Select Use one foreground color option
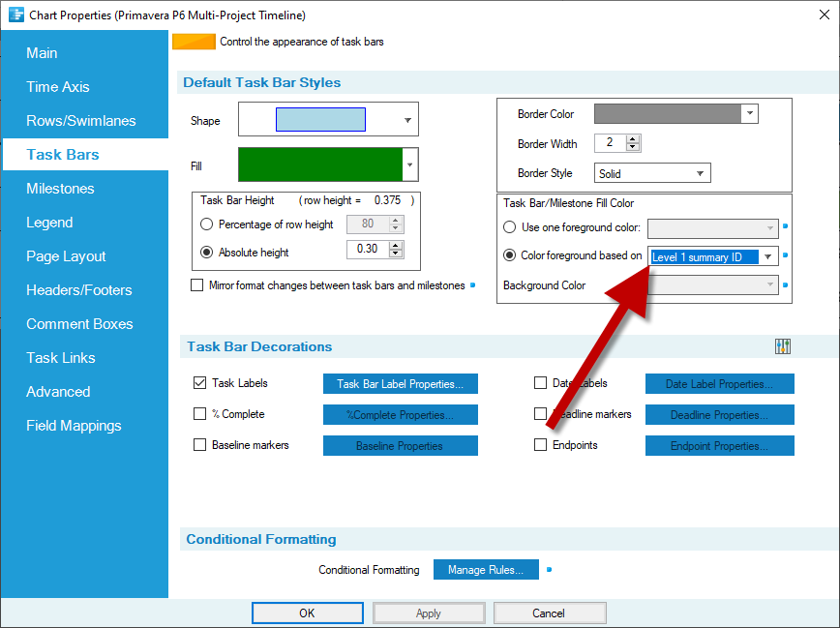 tap(509, 227)
